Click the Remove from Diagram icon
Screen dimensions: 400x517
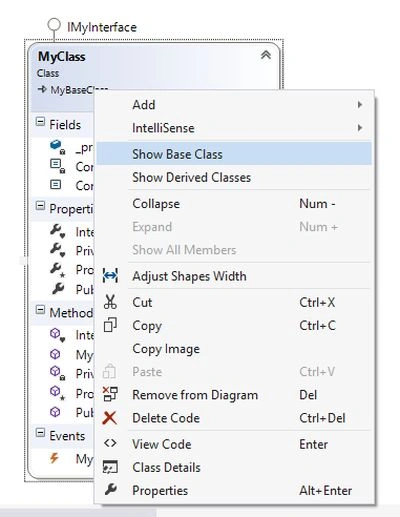[x=110, y=394]
